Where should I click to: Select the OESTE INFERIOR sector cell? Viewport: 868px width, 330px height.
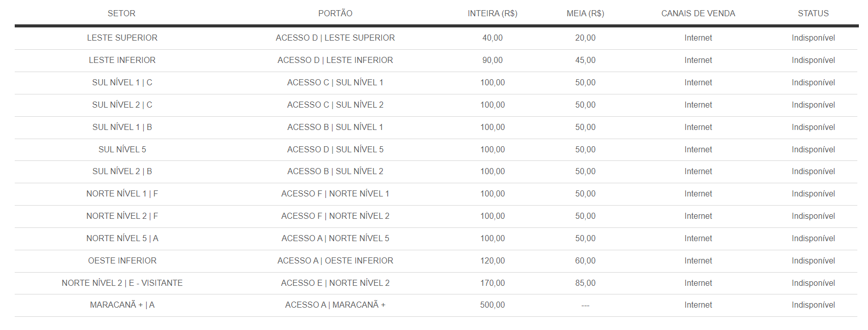coord(122,260)
